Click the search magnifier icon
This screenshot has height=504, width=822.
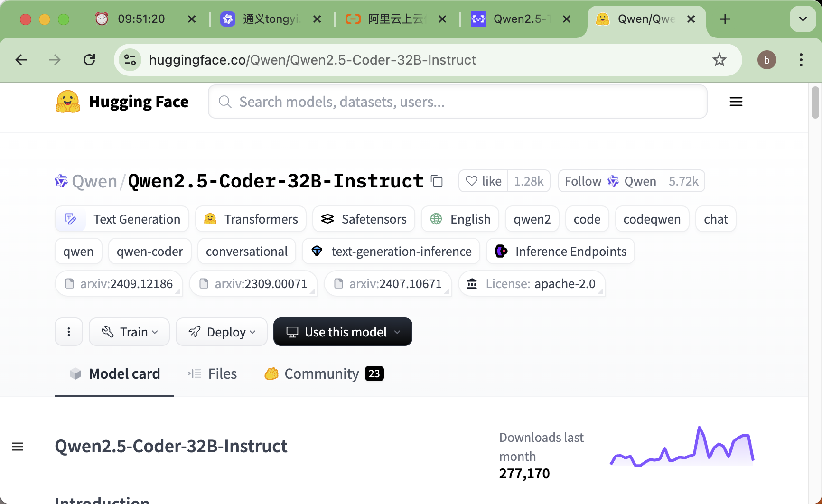224,102
